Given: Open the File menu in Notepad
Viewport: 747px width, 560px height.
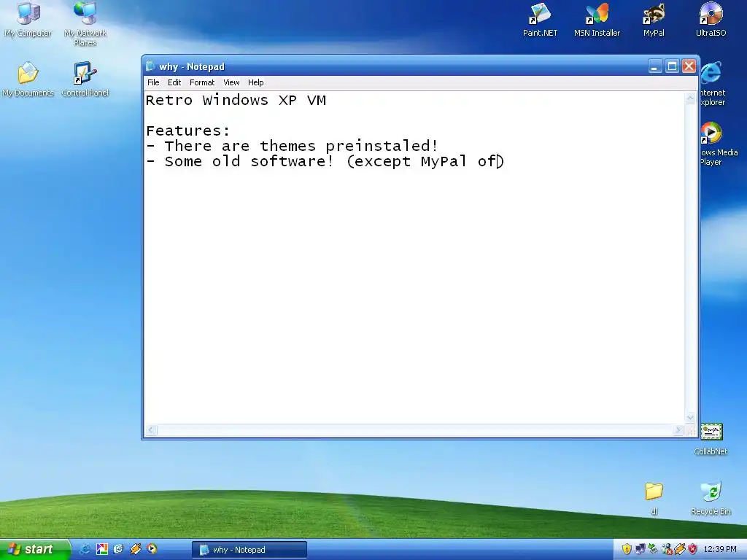Looking at the screenshot, I should pyautogui.click(x=153, y=82).
